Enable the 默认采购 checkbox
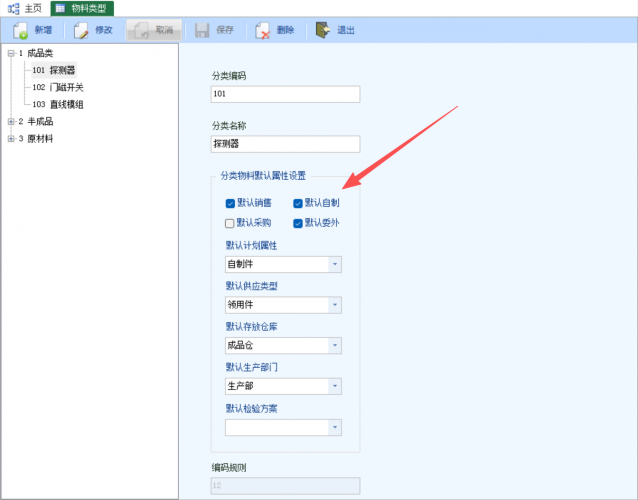This screenshot has width=638, height=500. (231, 223)
